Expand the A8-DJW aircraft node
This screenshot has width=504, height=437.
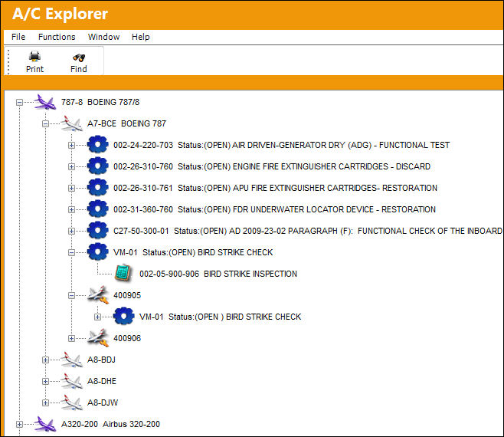point(46,402)
